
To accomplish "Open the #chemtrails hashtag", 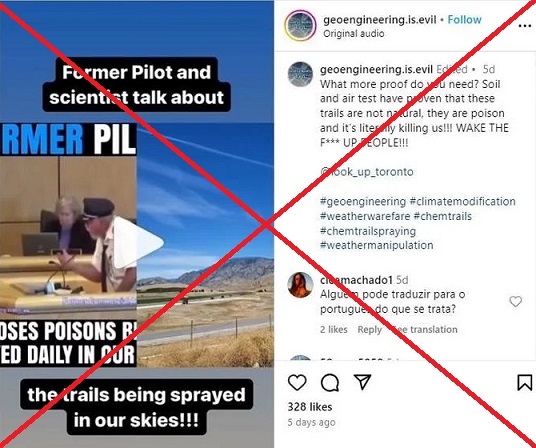I will (x=443, y=216).
